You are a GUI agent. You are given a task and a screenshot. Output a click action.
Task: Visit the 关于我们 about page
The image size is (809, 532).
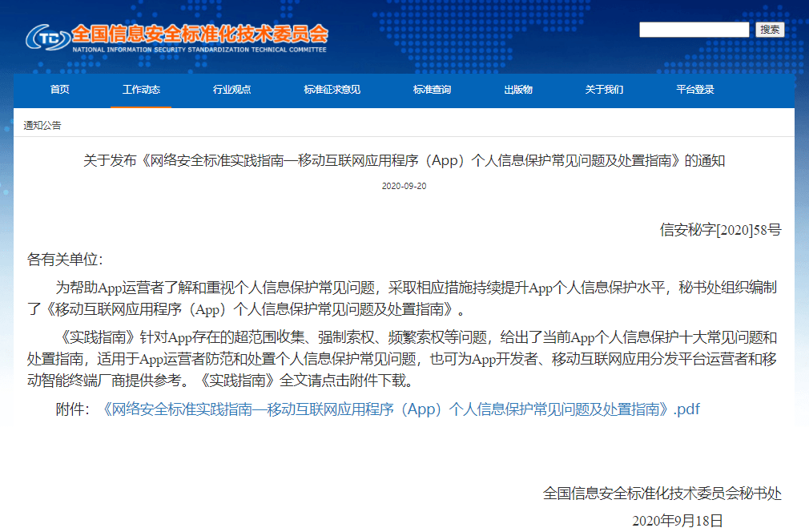(x=604, y=90)
